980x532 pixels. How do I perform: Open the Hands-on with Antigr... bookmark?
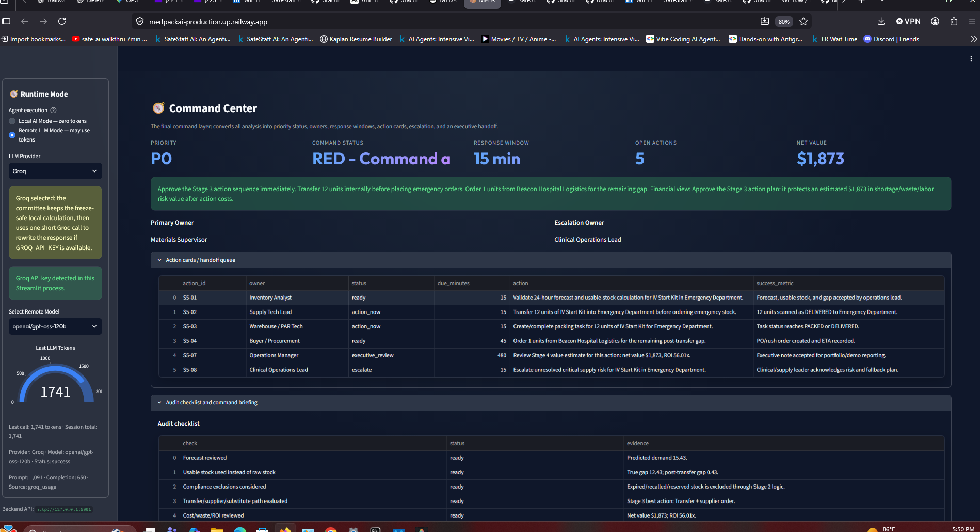[x=765, y=39]
